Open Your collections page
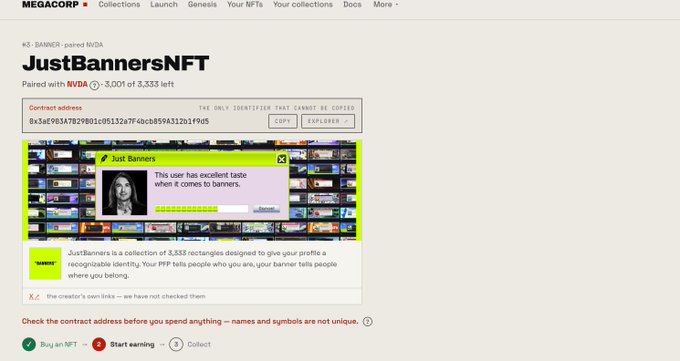The height and width of the screenshot is (361, 680). point(303,4)
